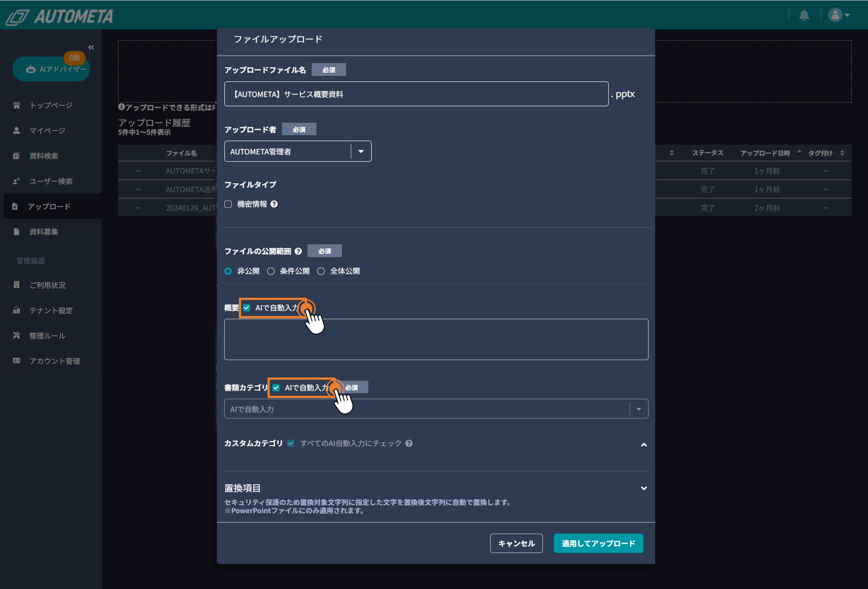Image resolution: width=868 pixels, height=589 pixels.
Task: Click the アップロード file icon
Action: pos(14,206)
